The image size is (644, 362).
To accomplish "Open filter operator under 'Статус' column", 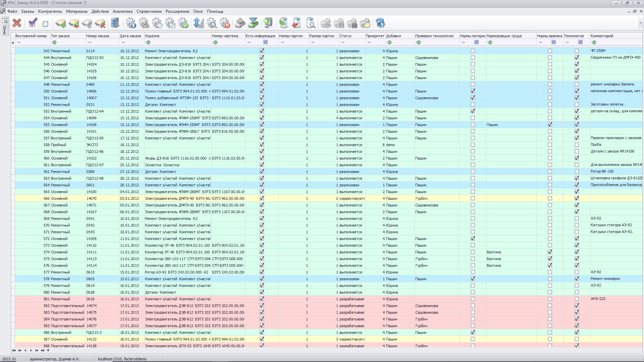I will point(343,43).
